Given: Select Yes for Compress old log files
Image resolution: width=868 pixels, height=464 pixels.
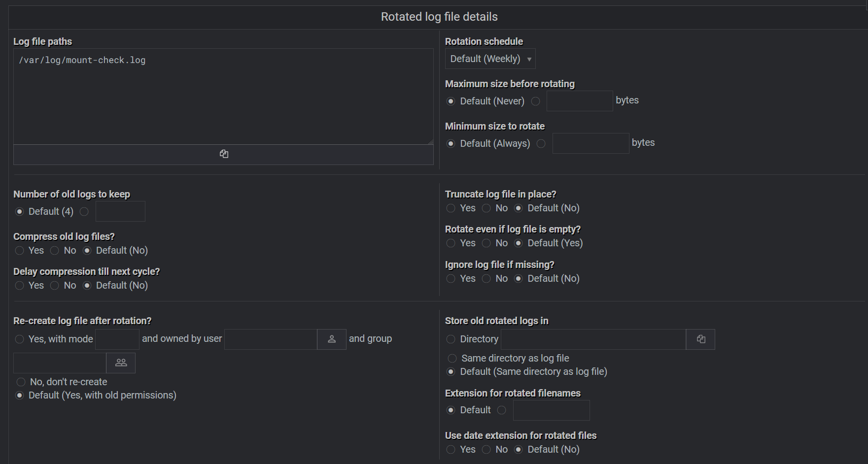Looking at the screenshot, I should tap(20, 251).
